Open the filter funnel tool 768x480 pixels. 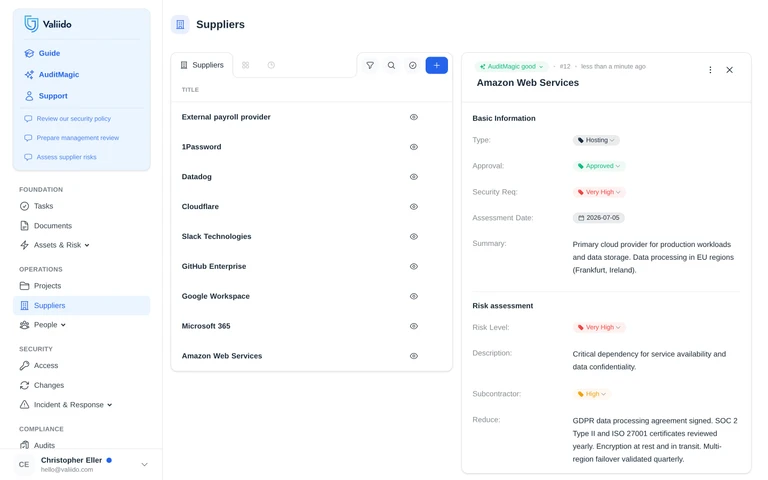(370, 65)
